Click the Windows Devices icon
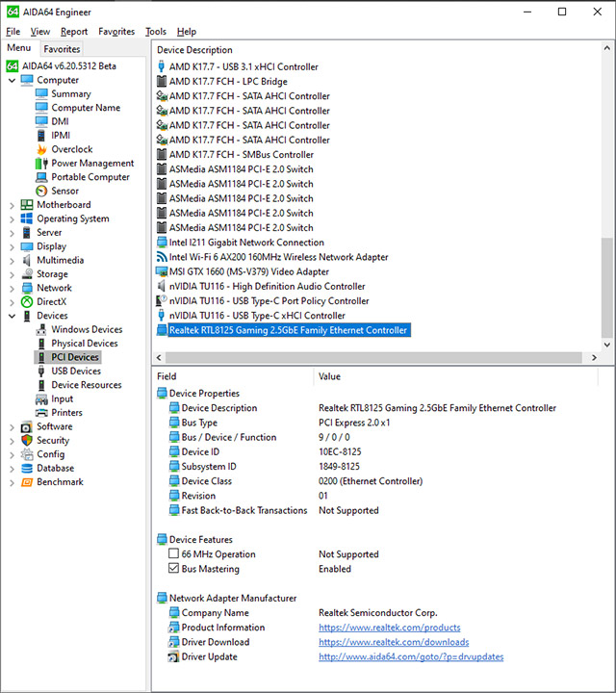The image size is (616, 693). [41, 329]
